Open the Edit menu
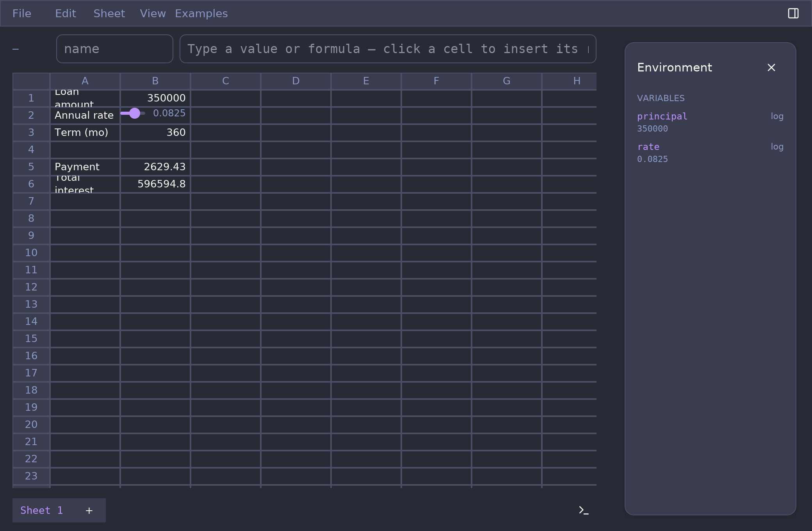This screenshot has width=812, height=531. click(x=66, y=13)
